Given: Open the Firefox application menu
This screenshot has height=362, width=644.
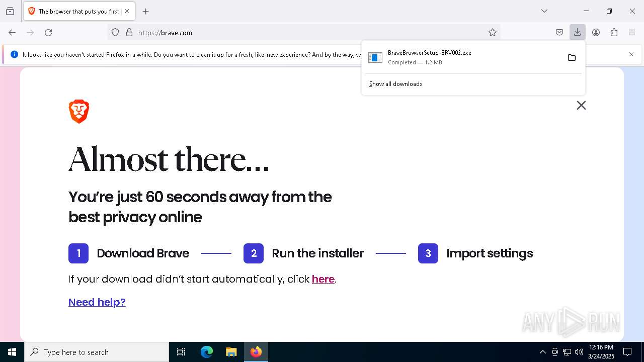Looking at the screenshot, I should pos(632,33).
